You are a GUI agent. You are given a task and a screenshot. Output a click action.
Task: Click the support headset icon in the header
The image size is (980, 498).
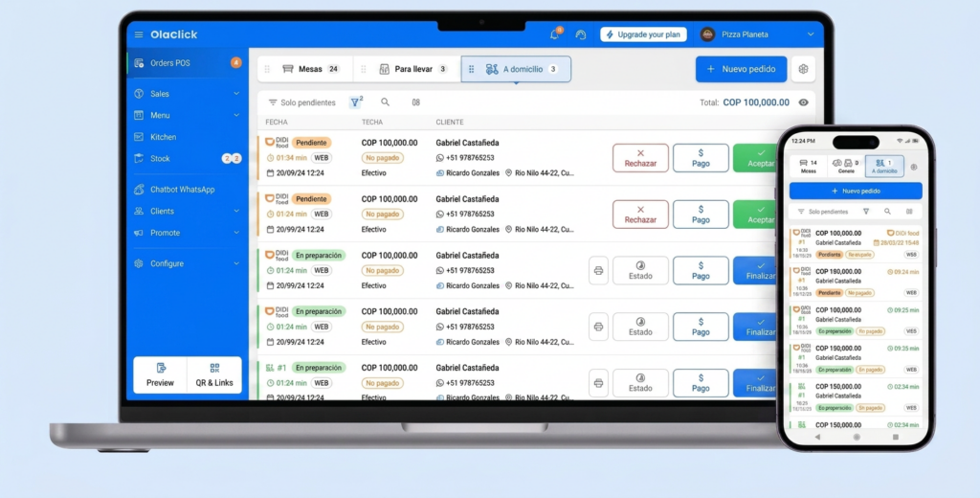(x=581, y=34)
